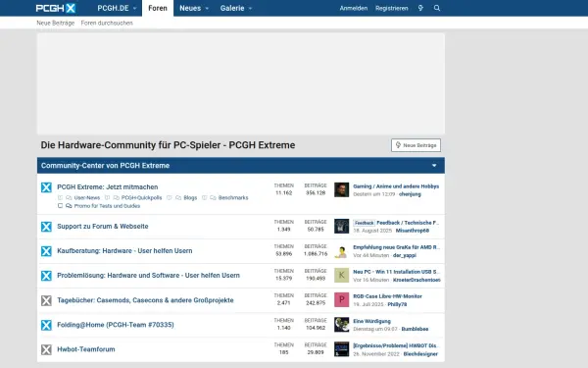Screen dimensions: 588x368
Task: Click username Blechdesigner
Action: (420, 354)
